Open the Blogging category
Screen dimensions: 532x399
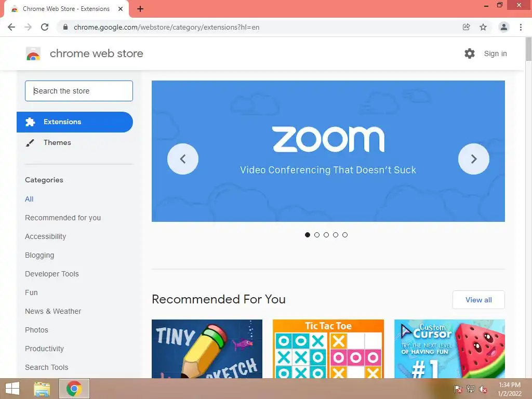tap(39, 255)
